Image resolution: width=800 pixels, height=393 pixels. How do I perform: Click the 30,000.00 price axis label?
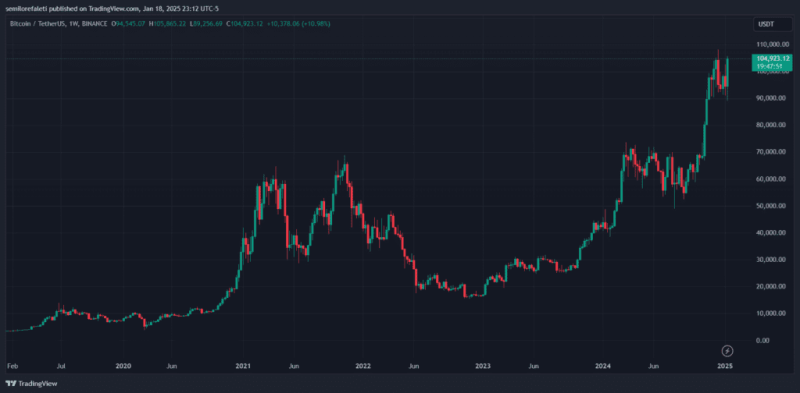click(x=772, y=260)
